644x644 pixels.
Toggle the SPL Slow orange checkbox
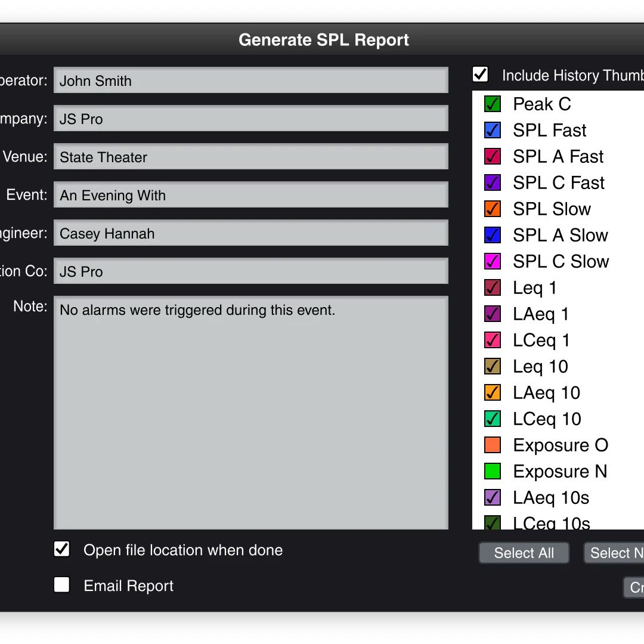coord(492,209)
